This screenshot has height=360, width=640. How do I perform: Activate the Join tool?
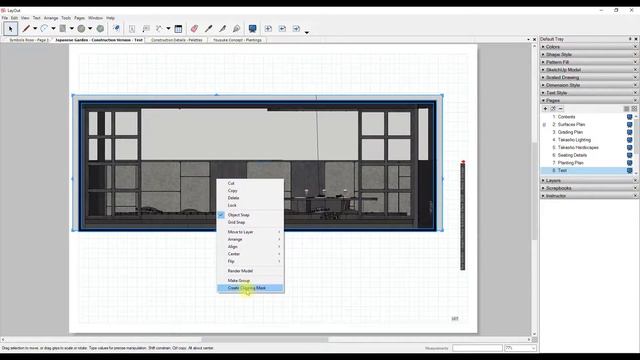[x=236, y=29]
